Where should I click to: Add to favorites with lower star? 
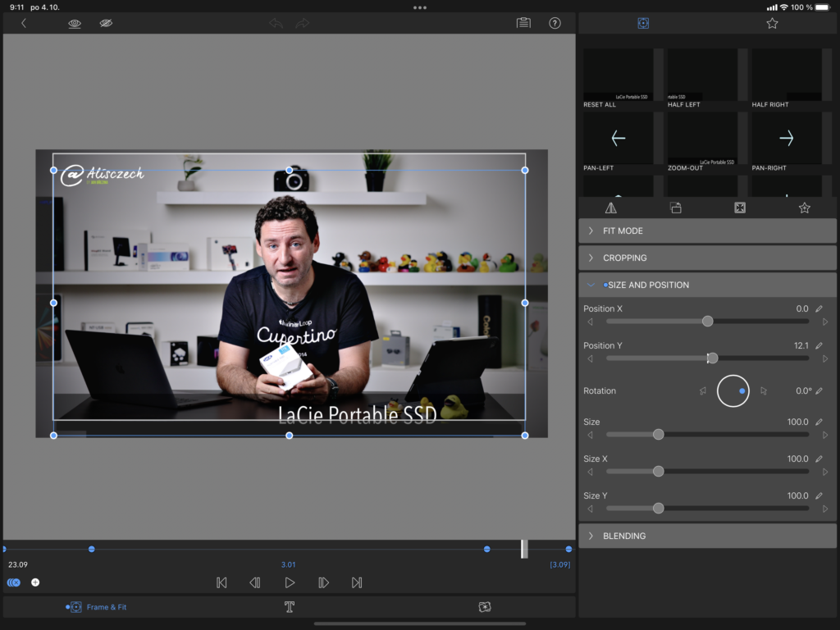point(804,208)
